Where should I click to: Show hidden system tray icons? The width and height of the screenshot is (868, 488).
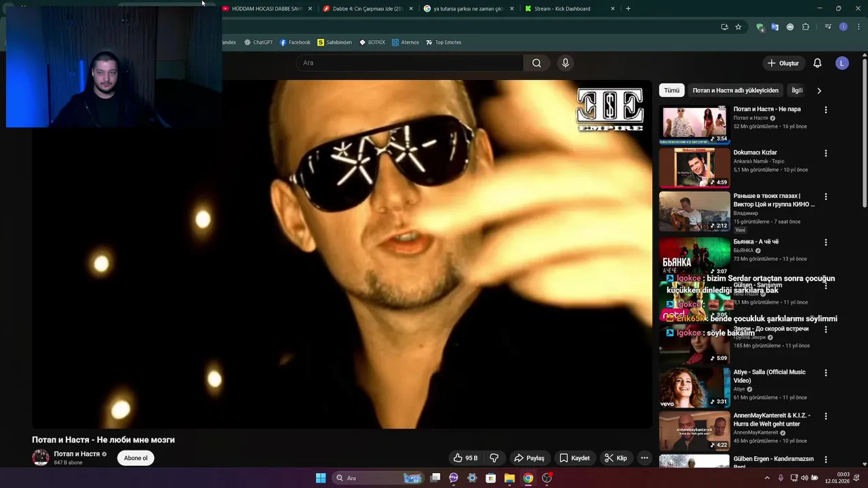[767, 478]
